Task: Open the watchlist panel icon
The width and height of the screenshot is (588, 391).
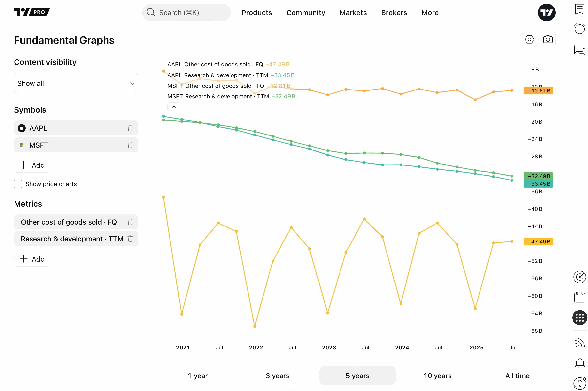Action: [x=579, y=10]
